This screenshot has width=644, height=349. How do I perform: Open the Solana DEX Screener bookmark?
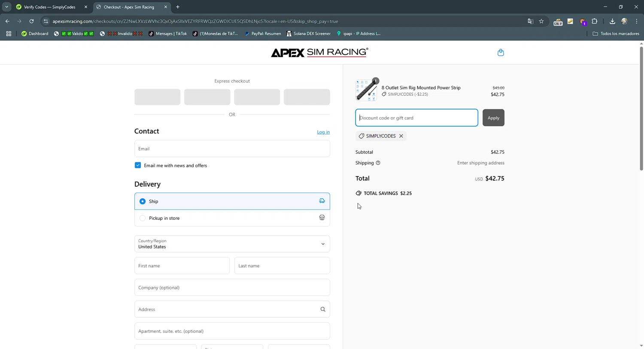[x=308, y=33]
